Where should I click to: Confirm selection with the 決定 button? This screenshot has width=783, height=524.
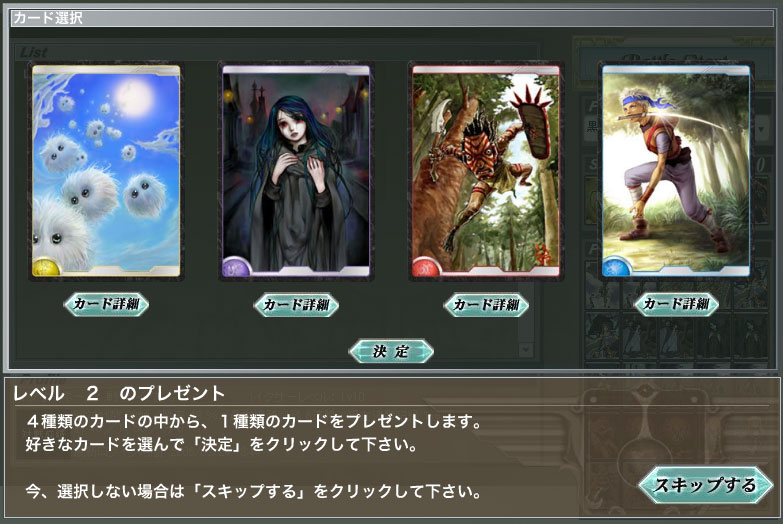pyautogui.click(x=391, y=351)
